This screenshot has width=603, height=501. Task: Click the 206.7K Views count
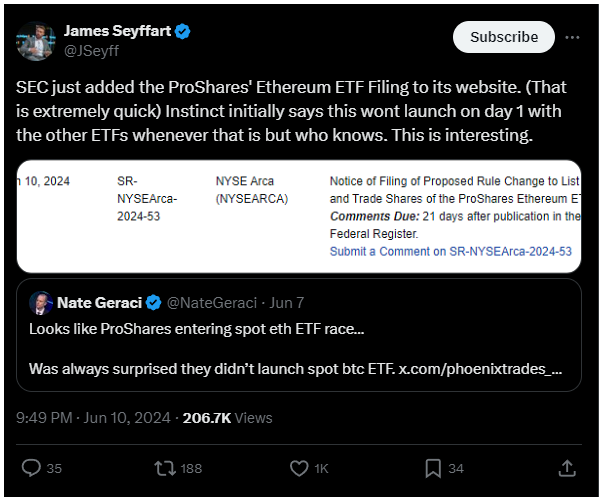(x=227, y=418)
